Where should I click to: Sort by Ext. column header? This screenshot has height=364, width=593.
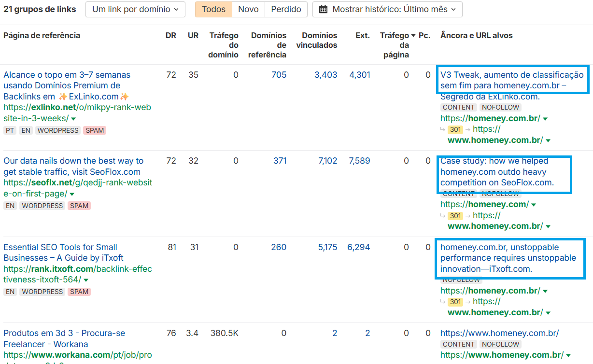pyautogui.click(x=363, y=35)
